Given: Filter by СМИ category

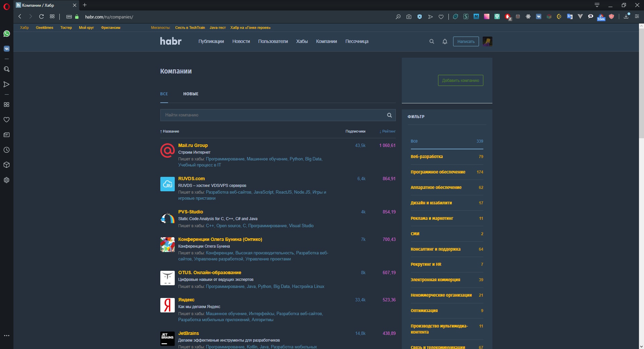Looking at the screenshot, I should click(x=447, y=234).
